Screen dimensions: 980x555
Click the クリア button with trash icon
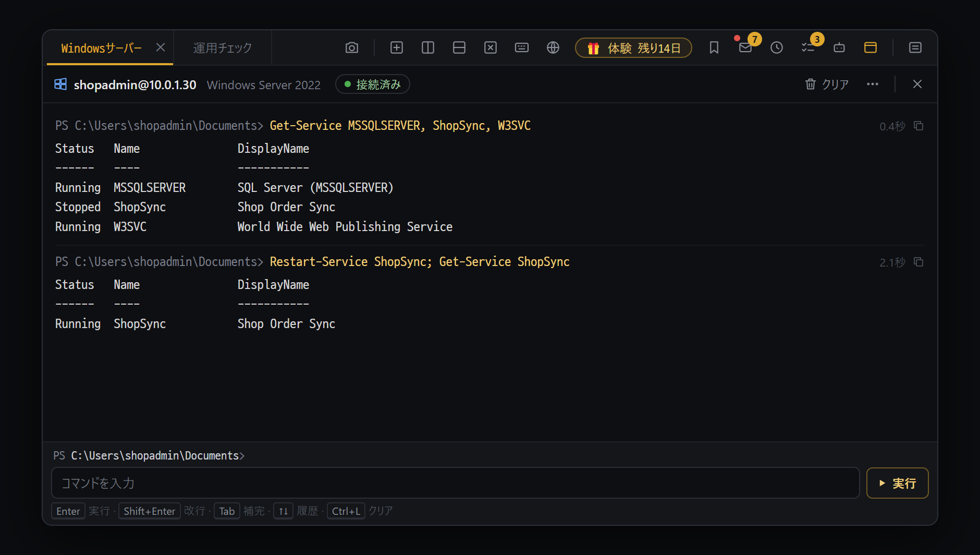[x=827, y=85]
